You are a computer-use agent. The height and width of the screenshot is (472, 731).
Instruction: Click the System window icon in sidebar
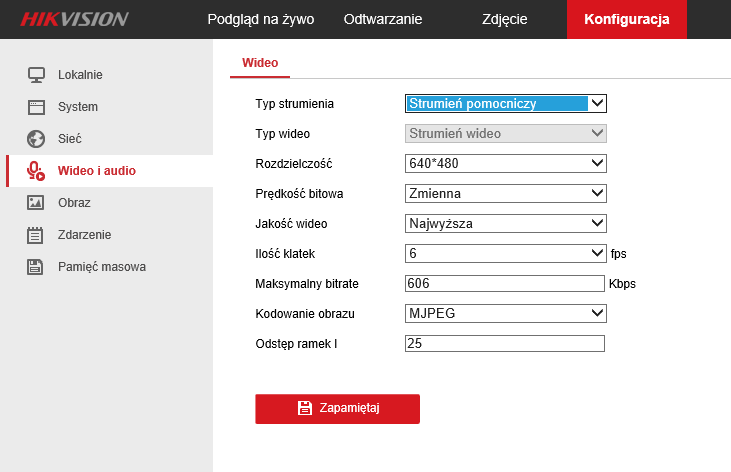[36, 107]
